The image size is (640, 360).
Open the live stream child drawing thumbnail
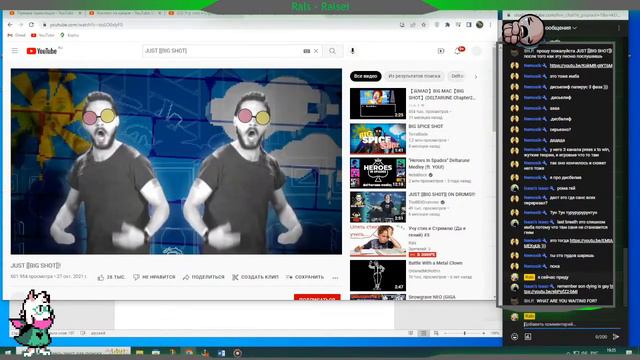click(x=378, y=241)
